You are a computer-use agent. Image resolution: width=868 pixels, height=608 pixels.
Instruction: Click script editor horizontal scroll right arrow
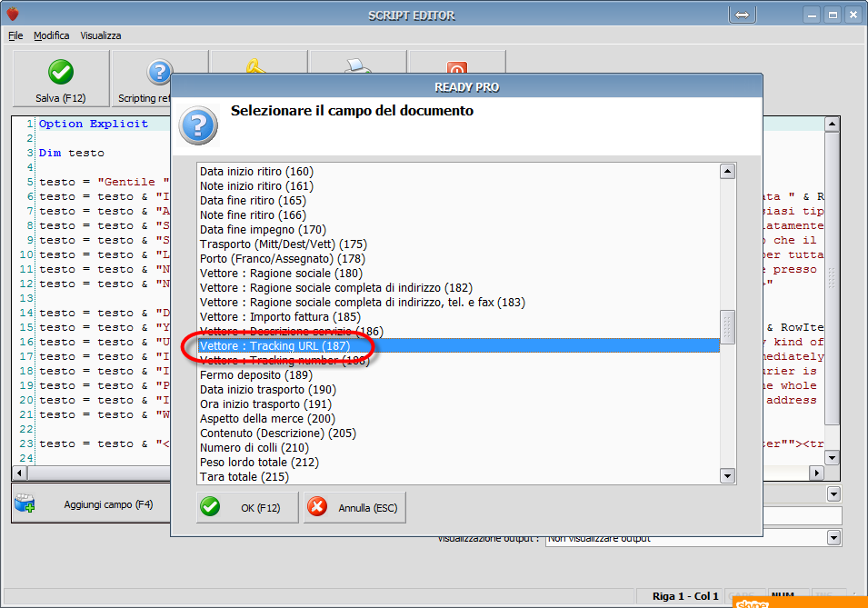[x=816, y=473]
